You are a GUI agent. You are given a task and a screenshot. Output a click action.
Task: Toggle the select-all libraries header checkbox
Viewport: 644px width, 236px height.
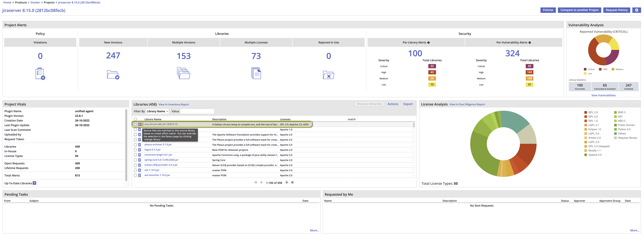(x=135, y=119)
